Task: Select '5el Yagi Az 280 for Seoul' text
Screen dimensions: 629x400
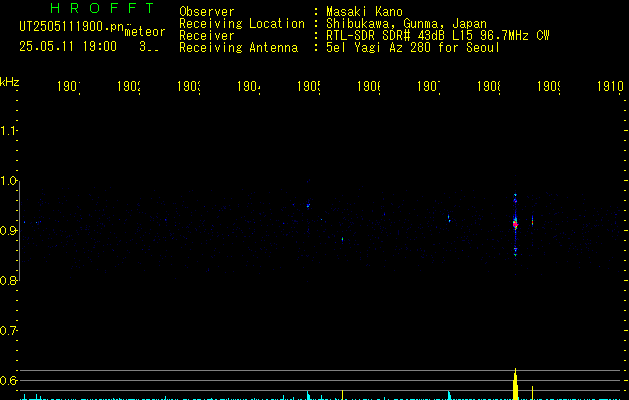Action: coord(413,47)
